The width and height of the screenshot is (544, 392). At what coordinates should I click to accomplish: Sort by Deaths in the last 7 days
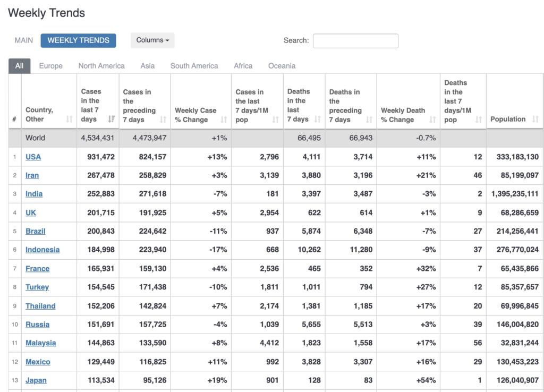click(317, 120)
